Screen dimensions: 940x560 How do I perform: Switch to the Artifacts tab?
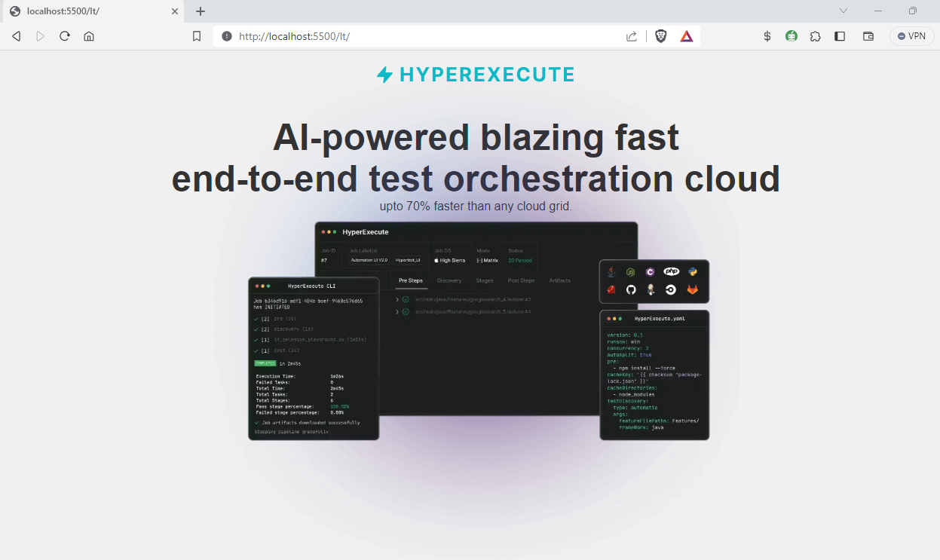click(560, 280)
